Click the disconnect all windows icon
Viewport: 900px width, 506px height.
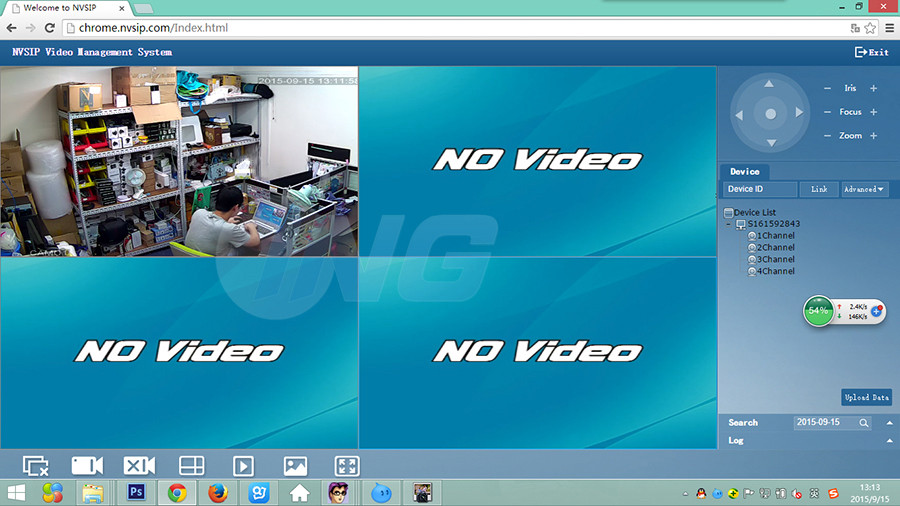click(36, 466)
